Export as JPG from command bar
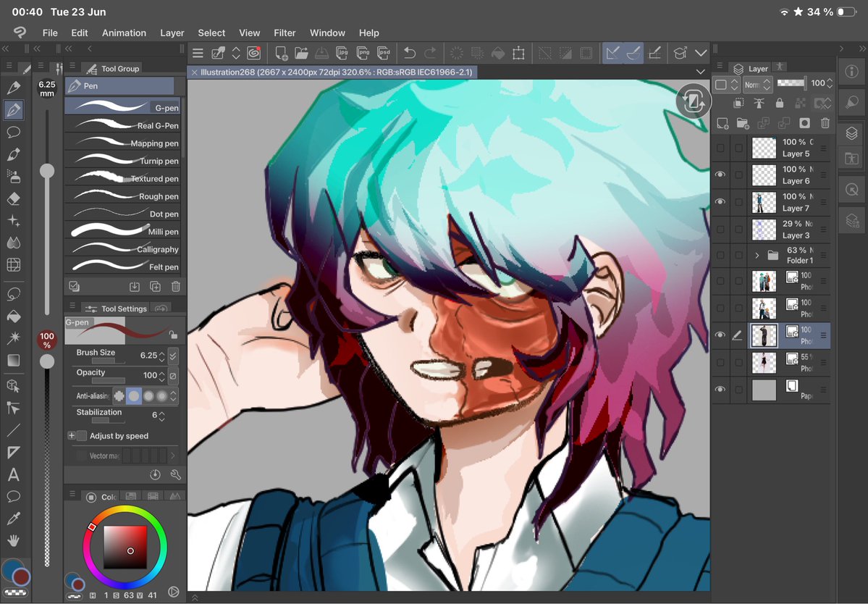This screenshot has height=604, width=868. [x=342, y=53]
